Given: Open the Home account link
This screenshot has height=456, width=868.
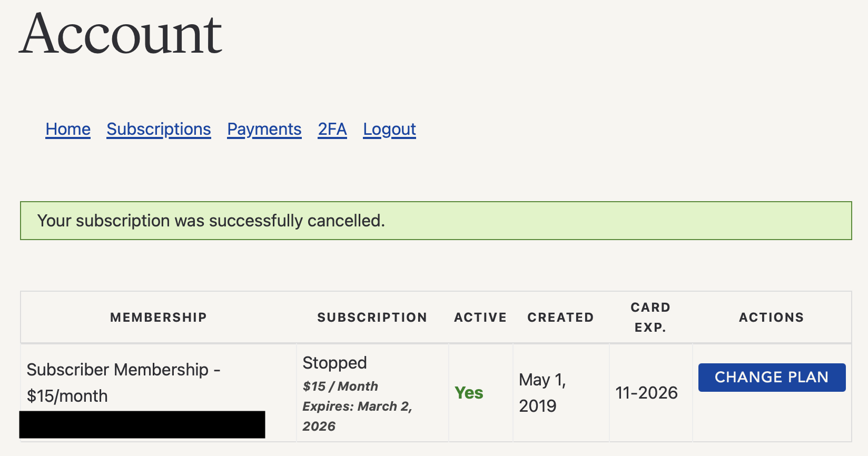Looking at the screenshot, I should tap(68, 130).
